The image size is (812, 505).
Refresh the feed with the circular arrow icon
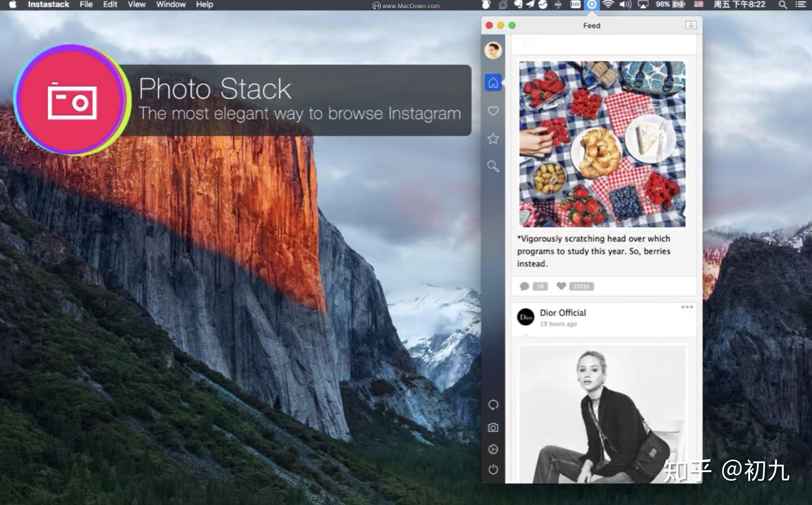[493, 405]
